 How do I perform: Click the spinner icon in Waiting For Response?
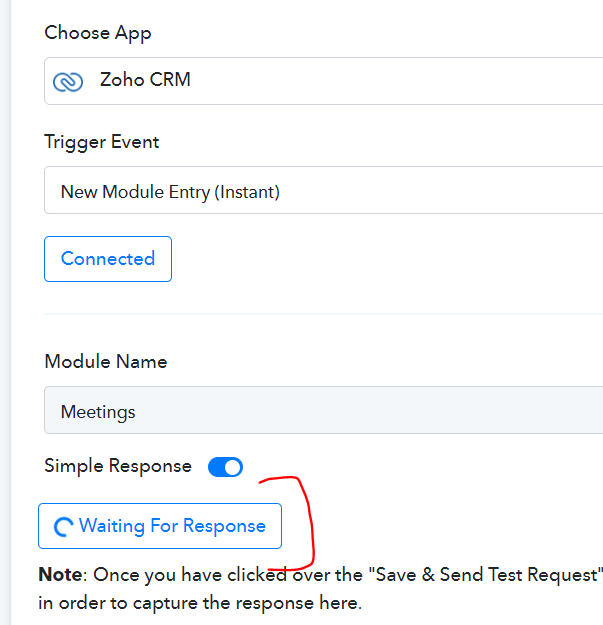[63, 527]
